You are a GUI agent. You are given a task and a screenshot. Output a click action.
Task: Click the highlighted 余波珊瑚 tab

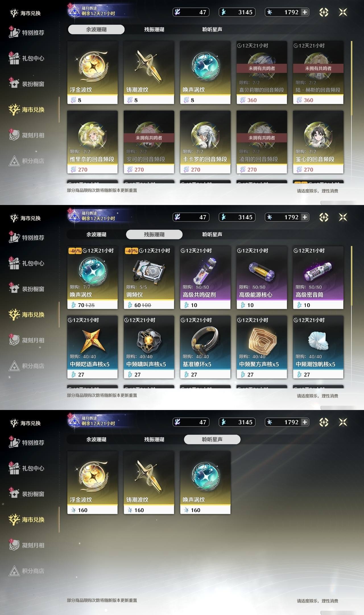[96, 29]
